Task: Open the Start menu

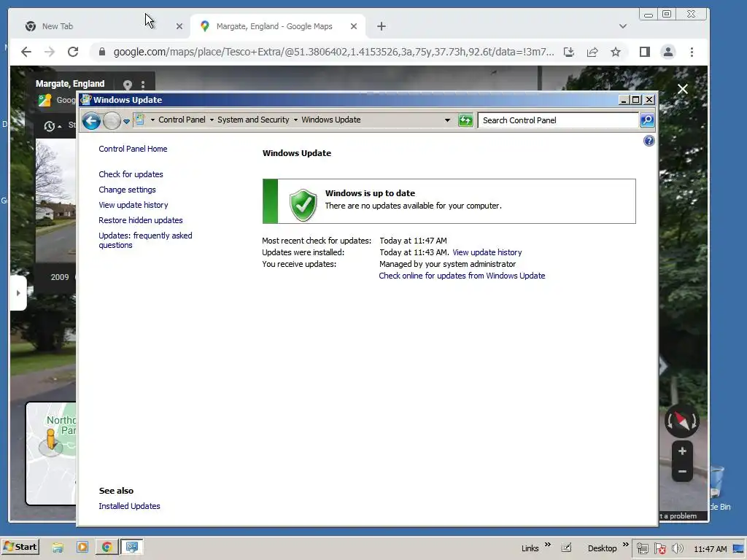Action: coord(20,547)
